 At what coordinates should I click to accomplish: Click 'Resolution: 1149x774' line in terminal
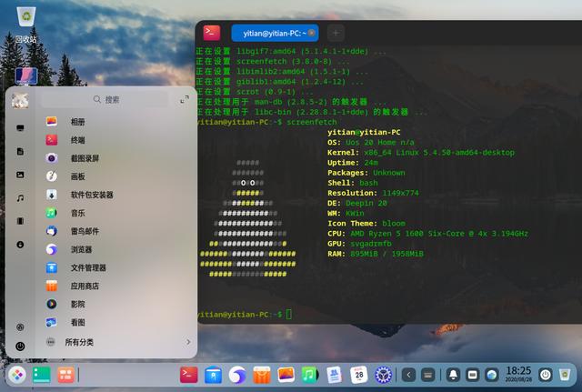[373, 193]
